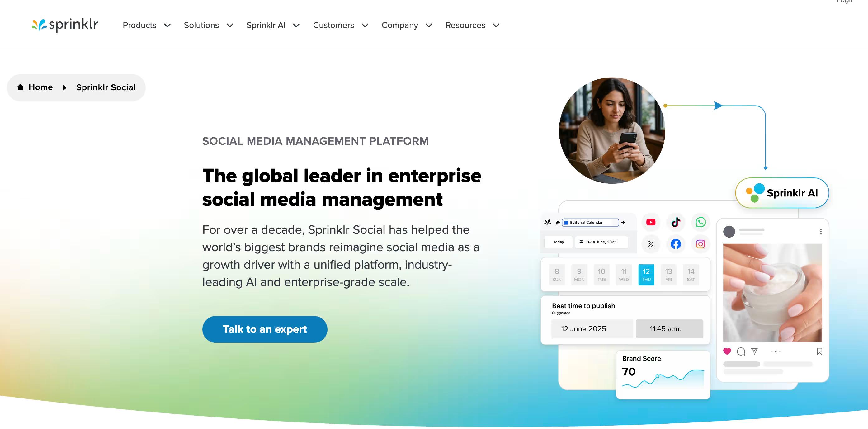
Task: Click the Brand Score line chart
Action: pos(663,379)
